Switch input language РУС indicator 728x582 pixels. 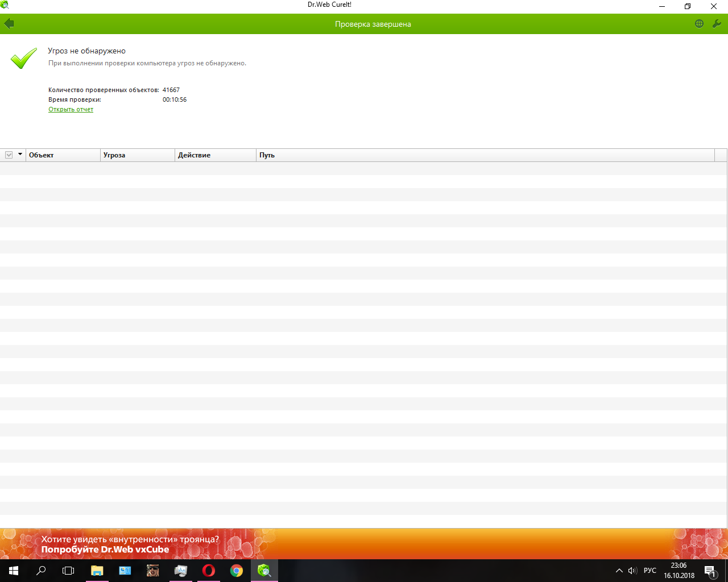pos(650,571)
